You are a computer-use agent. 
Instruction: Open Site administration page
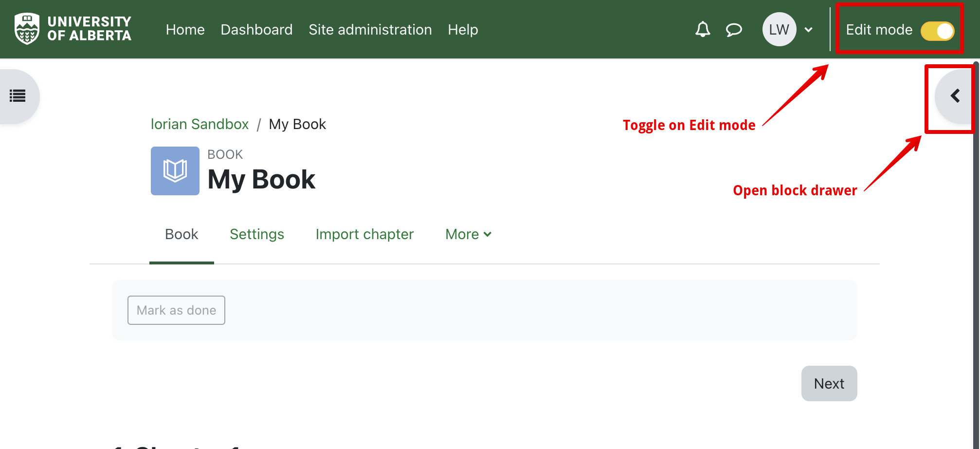pyautogui.click(x=370, y=30)
